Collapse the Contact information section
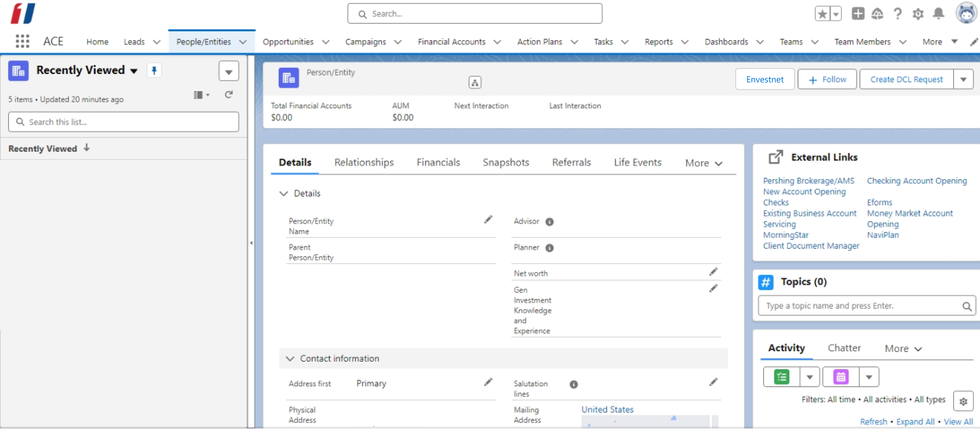 290,359
